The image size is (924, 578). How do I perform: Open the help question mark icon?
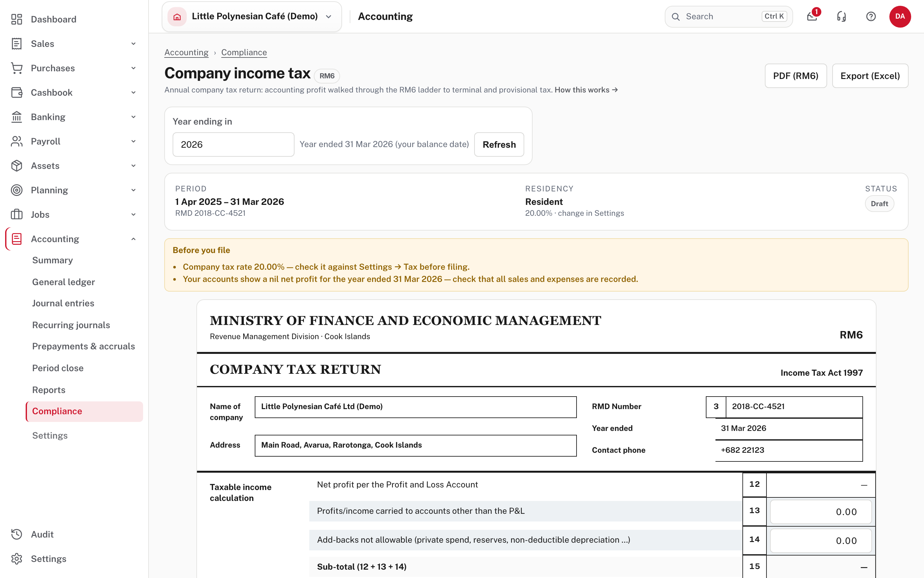click(871, 16)
